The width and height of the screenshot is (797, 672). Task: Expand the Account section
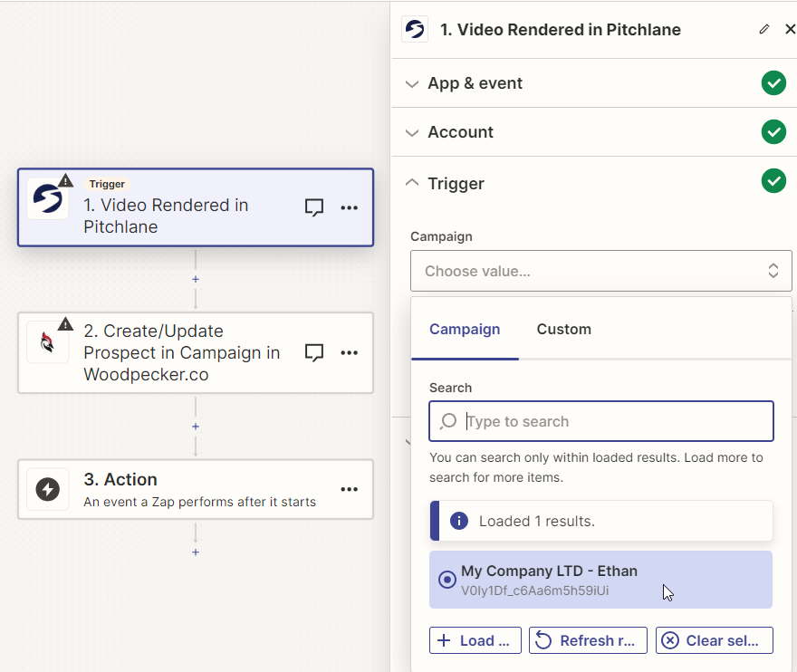pyautogui.click(x=412, y=132)
